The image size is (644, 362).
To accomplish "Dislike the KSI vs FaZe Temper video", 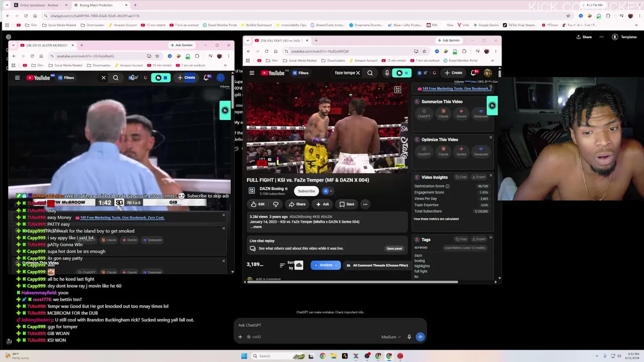I will (x=276, y=204).
